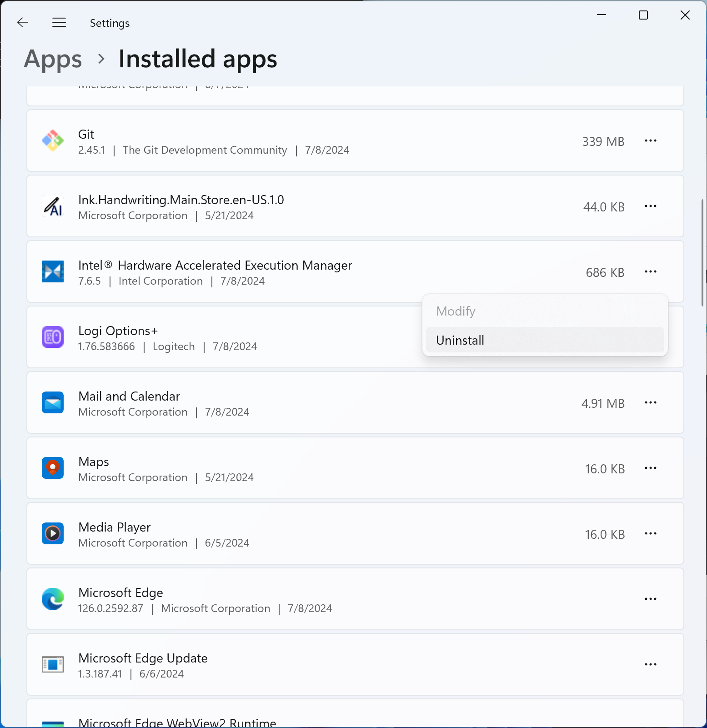Click the Mail and Calendar icon
This screenshot has width=707, height=728.
(53, 403)
